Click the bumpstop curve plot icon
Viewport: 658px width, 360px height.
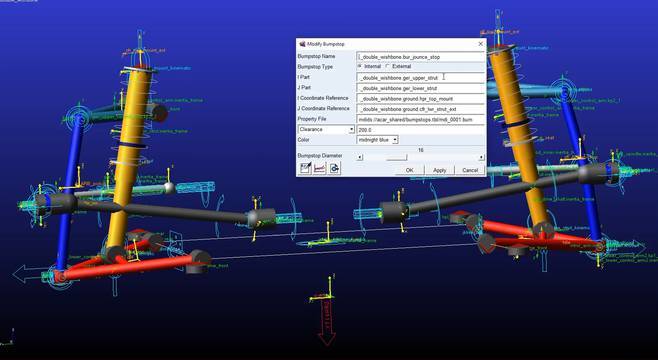pos(320,168)
